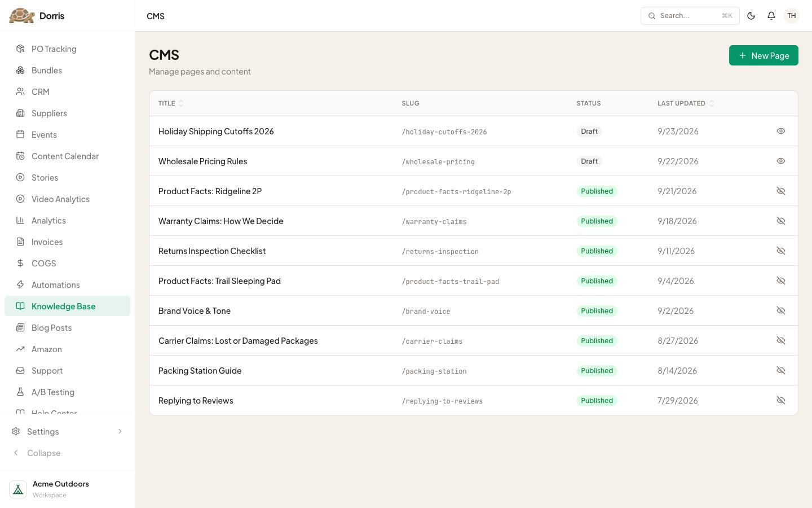The image size is (812, 508).
Task: Open PO Tracking in sidebar
Action: [x=67, y=49]
